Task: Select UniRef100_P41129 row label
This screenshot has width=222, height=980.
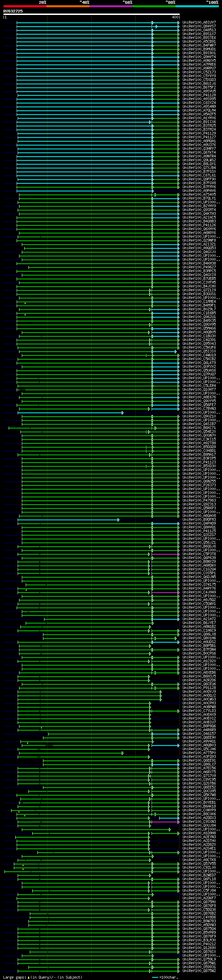Action: coord(199,133)
